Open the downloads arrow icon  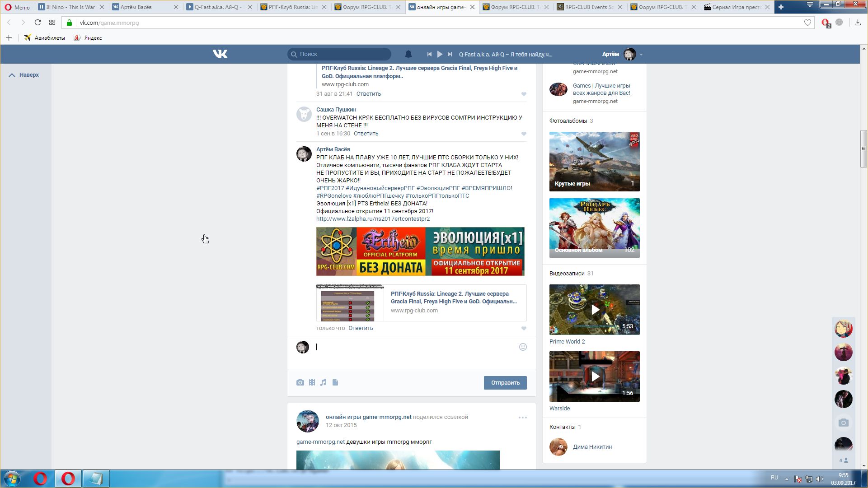858,23
